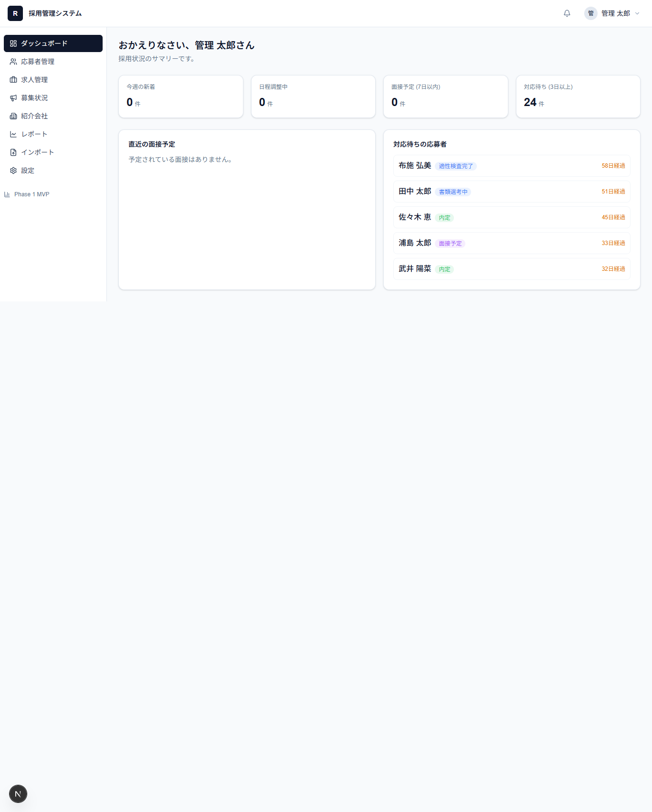Click the 45日経過 elapsed label
652x812 pixels.
613,217
